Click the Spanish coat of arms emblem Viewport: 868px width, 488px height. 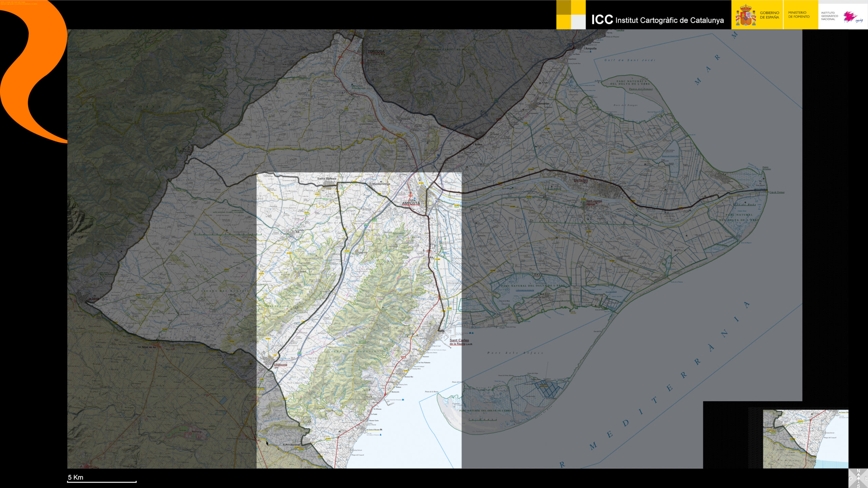(x=745, y=15)
